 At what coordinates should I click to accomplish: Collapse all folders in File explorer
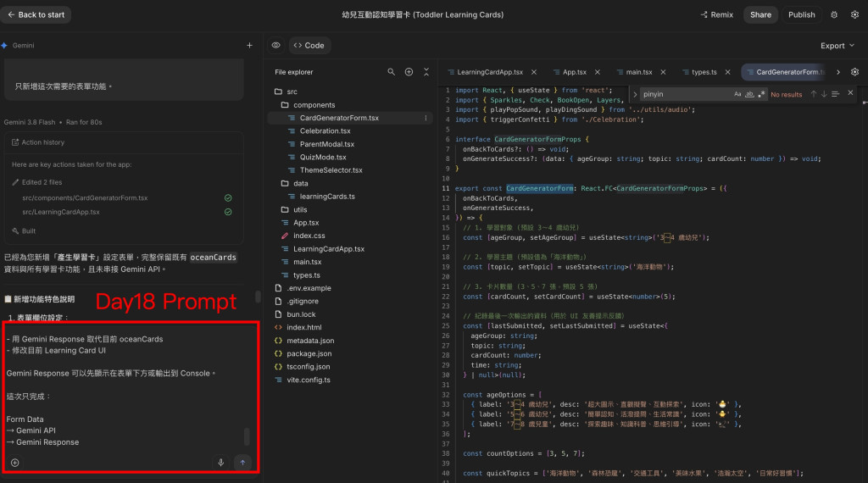[x=426, y=72]
